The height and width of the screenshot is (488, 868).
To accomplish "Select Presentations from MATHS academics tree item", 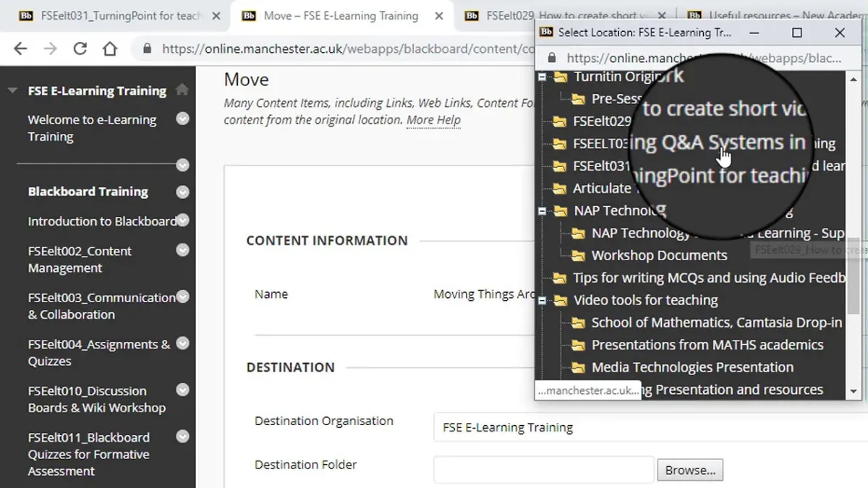I will pos(707,345).
